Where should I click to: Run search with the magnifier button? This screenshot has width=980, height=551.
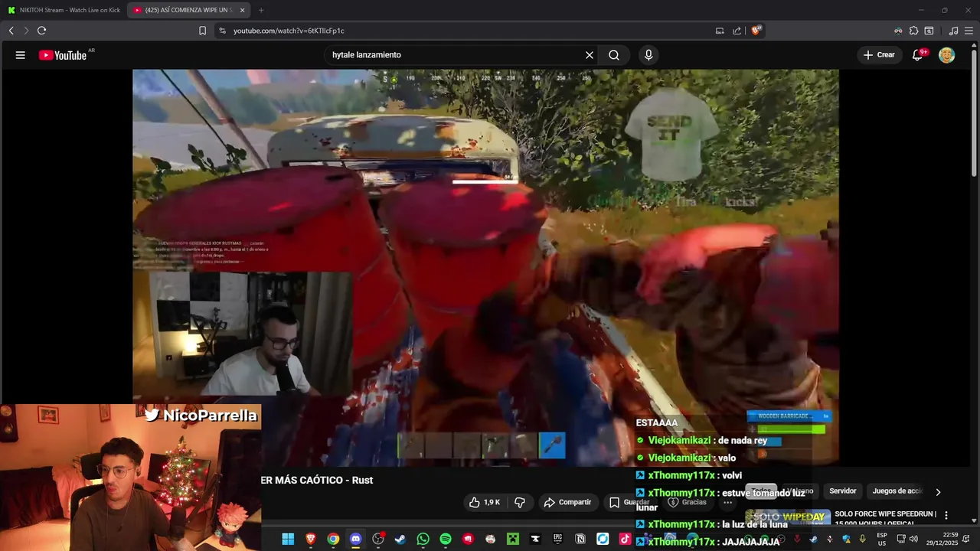pos(614,55)
